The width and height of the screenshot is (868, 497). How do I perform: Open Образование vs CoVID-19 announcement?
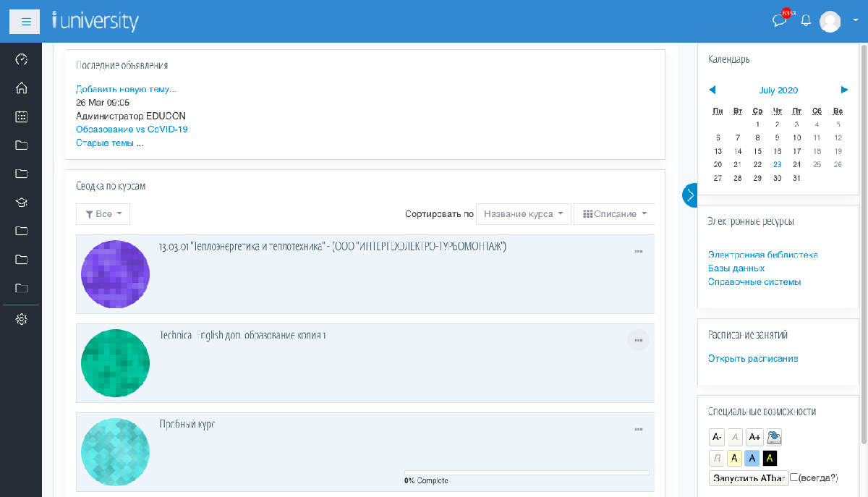[132, 129]
